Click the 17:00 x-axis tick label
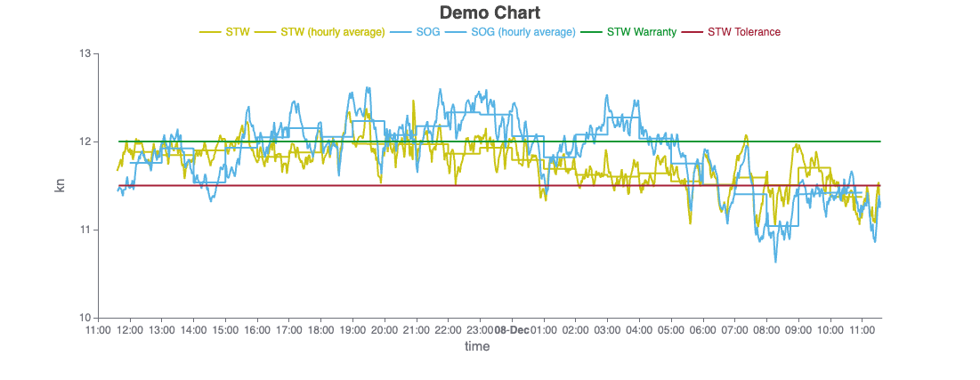This screenshot has width=980, height=380. coord(289,328)
